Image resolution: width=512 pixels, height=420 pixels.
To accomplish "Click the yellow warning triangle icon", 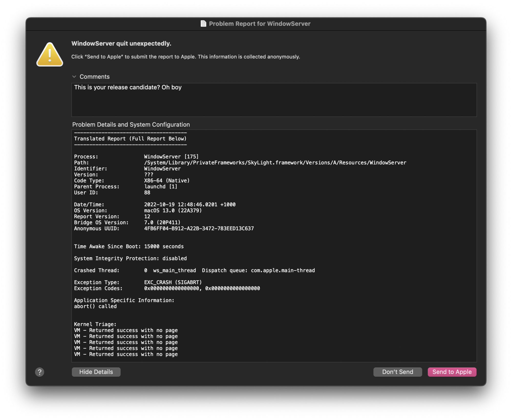I will click(50, 55).
